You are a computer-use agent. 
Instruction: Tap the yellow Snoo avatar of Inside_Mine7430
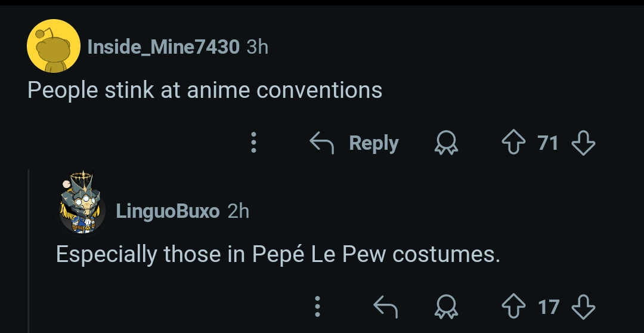(54, 46)
